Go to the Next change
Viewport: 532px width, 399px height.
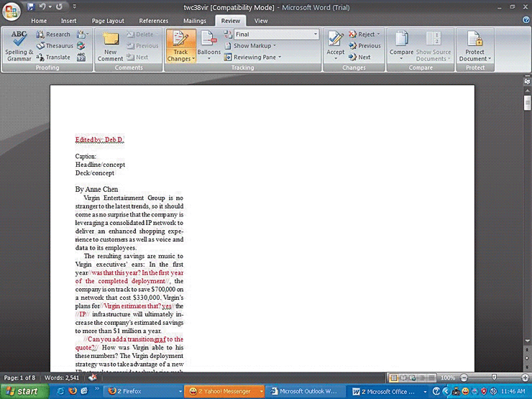coord(359,57)
